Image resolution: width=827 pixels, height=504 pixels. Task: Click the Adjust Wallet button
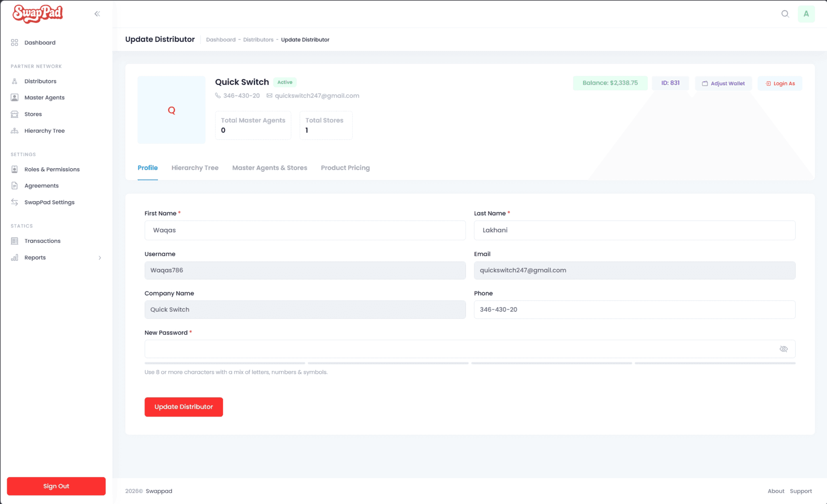[x=724, y=84]
